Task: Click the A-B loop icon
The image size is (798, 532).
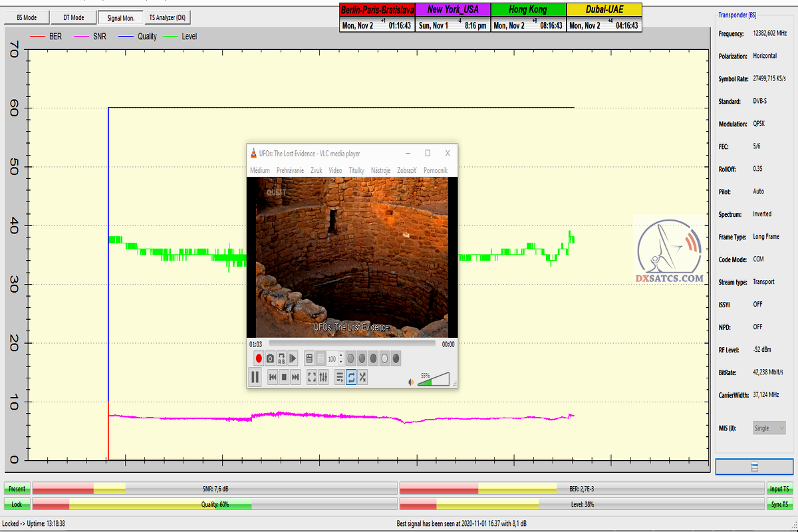Action: pyautogui.click(x=281, y=358)
